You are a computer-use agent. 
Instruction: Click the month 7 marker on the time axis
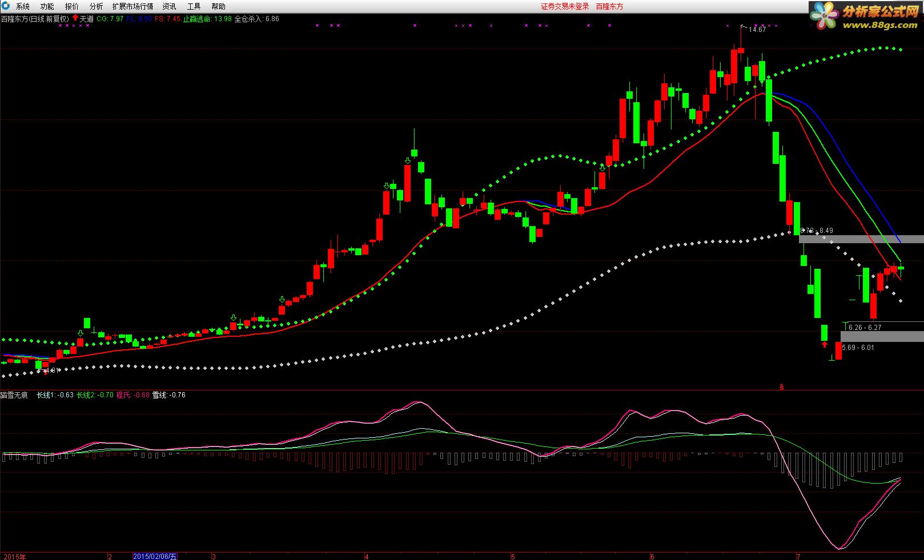pyautogui.click(x=798, y=557)
